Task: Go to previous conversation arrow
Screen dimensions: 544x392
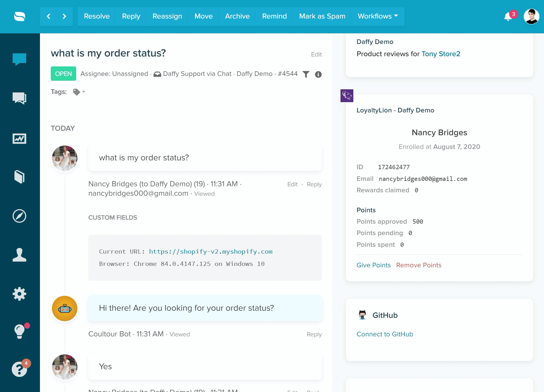Action: (49, 16)
